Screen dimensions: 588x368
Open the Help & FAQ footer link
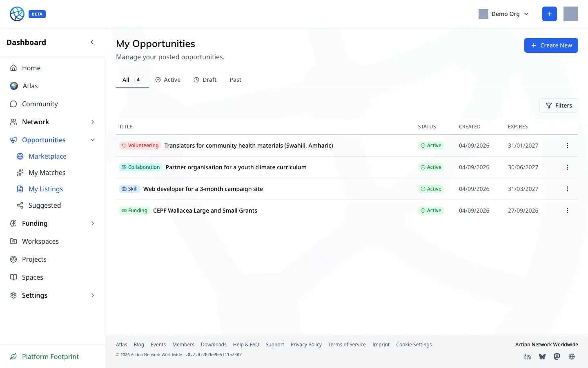click(246, 345)
